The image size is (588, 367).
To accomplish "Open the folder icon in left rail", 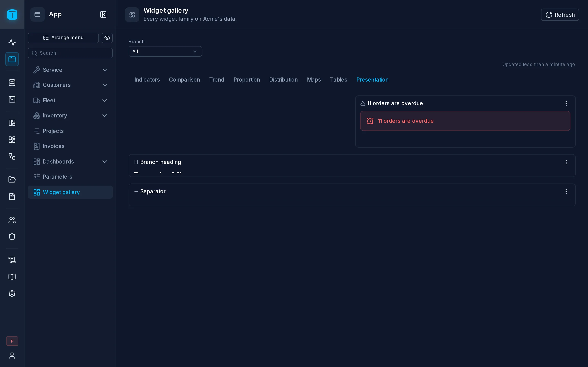I will coord(12,180).
